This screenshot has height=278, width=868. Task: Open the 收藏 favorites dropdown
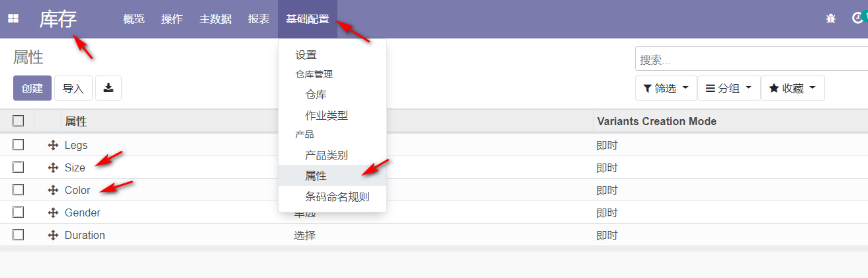(792, 88)
